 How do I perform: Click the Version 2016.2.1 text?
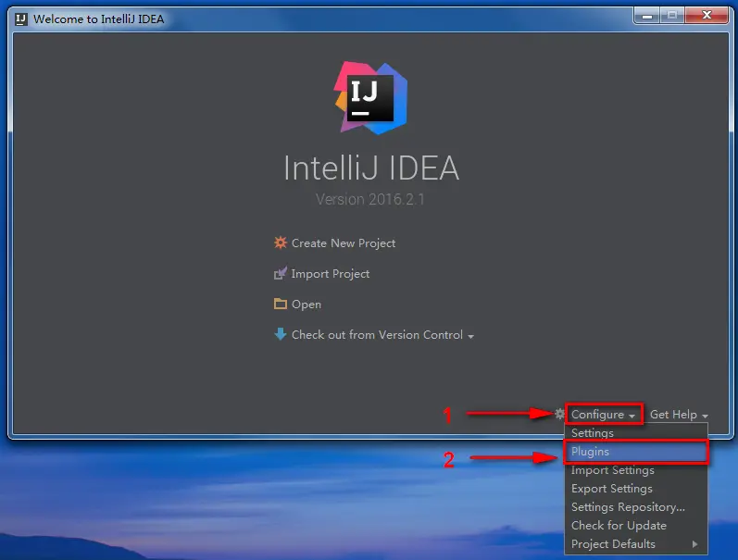(x=370, y=200)
